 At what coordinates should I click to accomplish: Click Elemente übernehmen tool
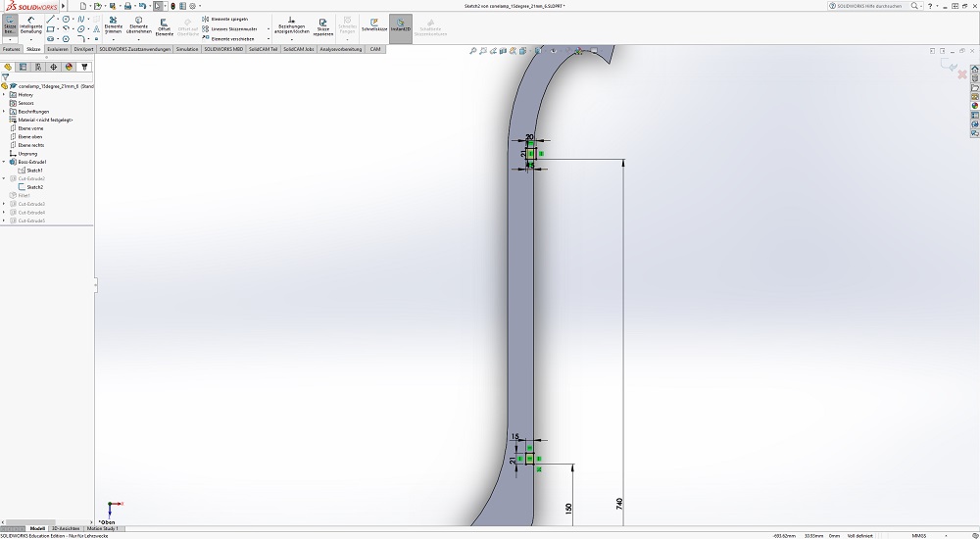139,25
